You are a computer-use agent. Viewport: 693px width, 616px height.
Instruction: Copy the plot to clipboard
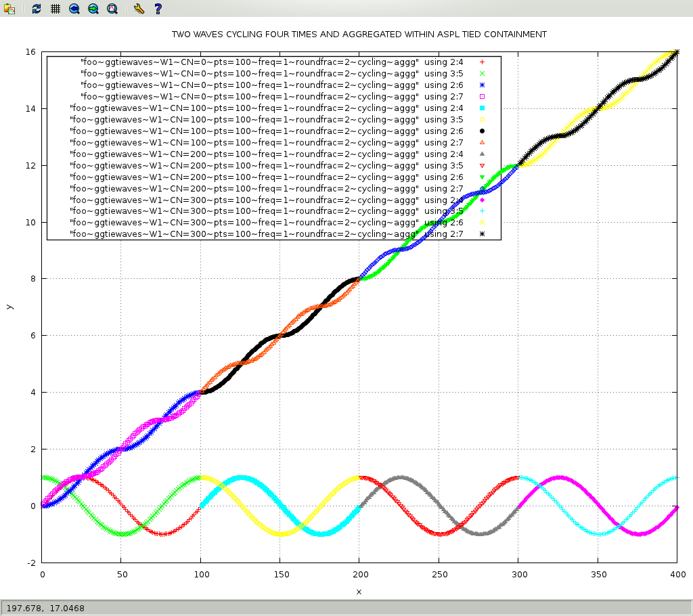(x=9, y=9)
